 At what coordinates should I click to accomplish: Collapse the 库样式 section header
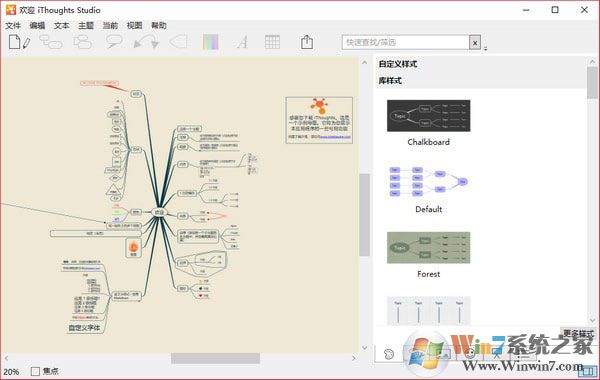point(390,81)
